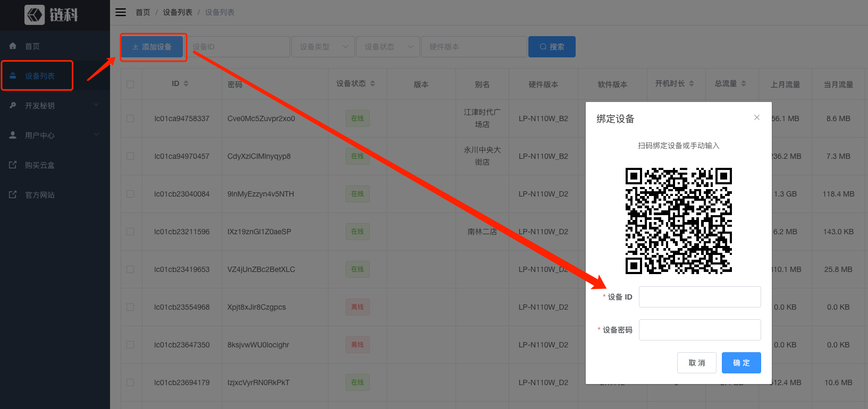Open the 设备类型 dropdown filter

click(x=323, y=47)
